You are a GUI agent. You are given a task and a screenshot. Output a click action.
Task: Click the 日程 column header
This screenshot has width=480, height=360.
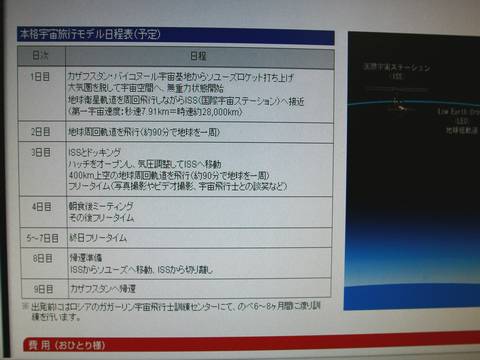coord(199,57)
